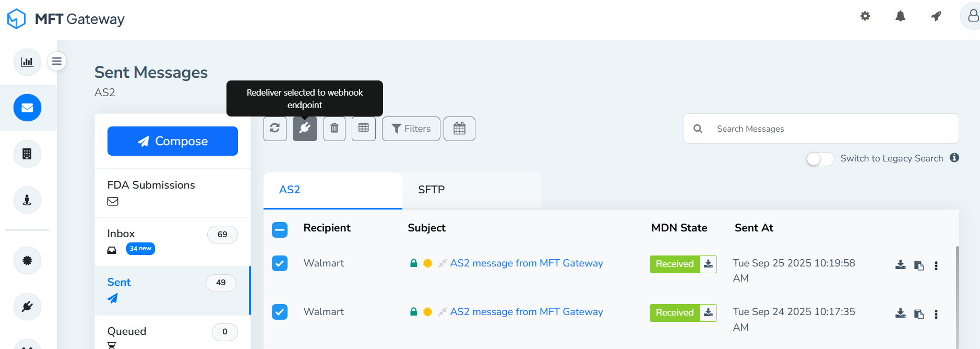Screen dimensions: 980x349
Task: Open settings gear in the header
Action: click(865, 16)
